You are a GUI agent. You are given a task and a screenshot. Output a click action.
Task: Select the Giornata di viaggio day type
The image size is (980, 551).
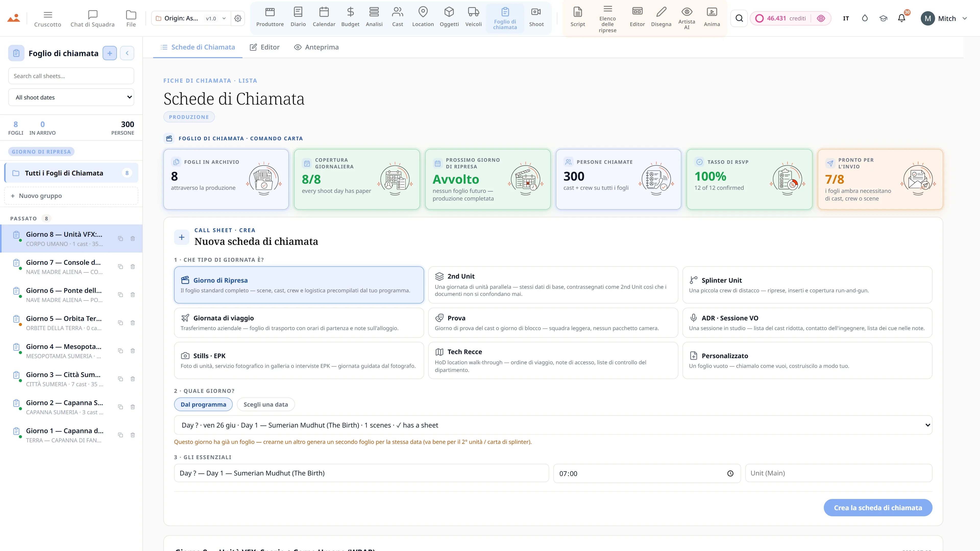[x=299, y=322]
